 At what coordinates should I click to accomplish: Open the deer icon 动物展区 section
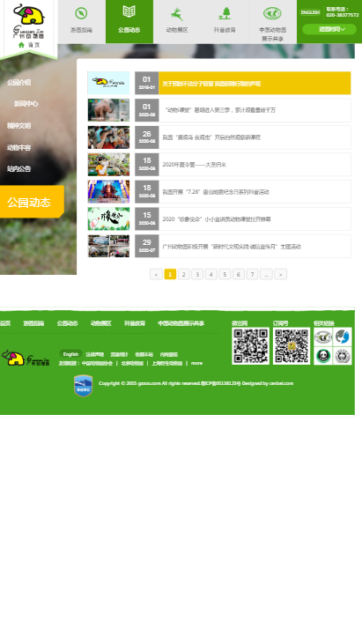tap(177, 21)
